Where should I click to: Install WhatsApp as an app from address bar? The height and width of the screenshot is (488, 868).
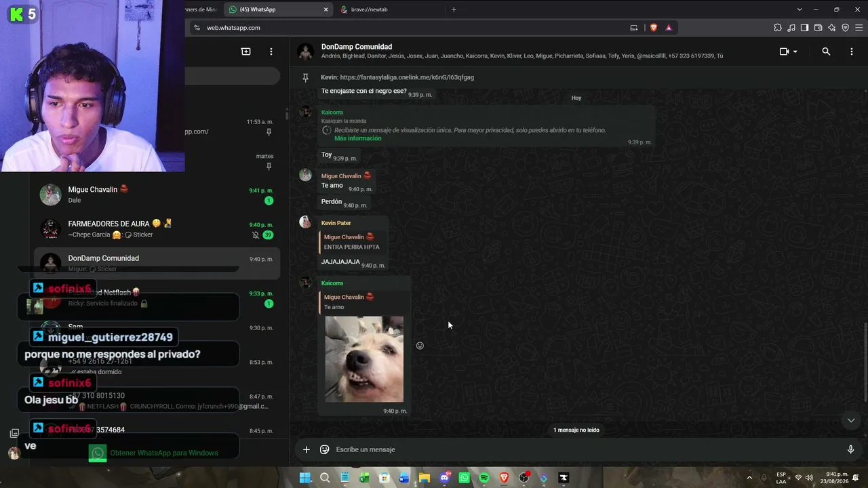coord(634,28)
